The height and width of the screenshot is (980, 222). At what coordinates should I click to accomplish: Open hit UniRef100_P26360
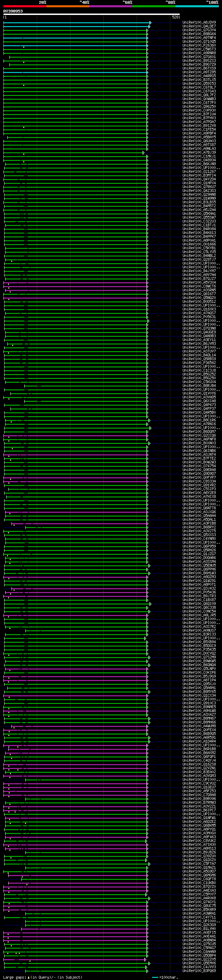coord(199,45)
